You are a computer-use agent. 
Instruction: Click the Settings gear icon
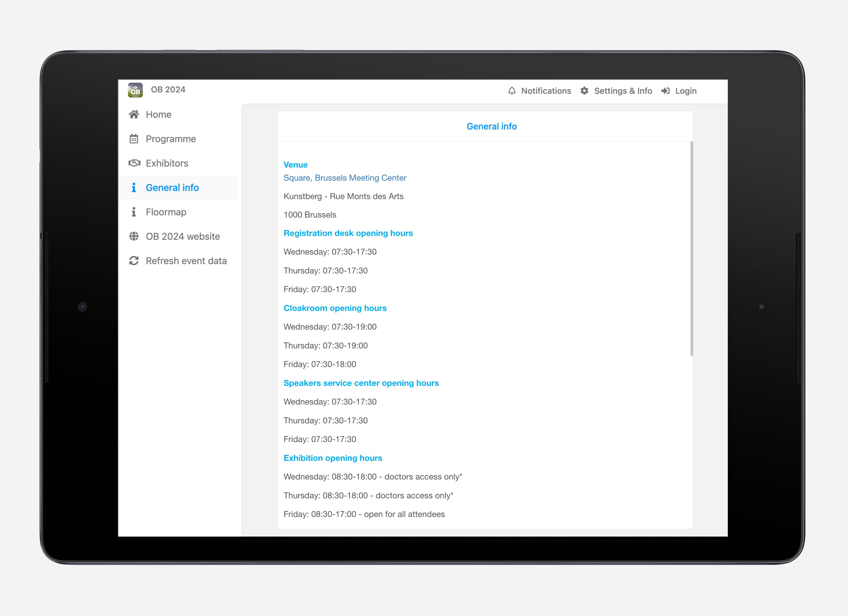point(584,91)
